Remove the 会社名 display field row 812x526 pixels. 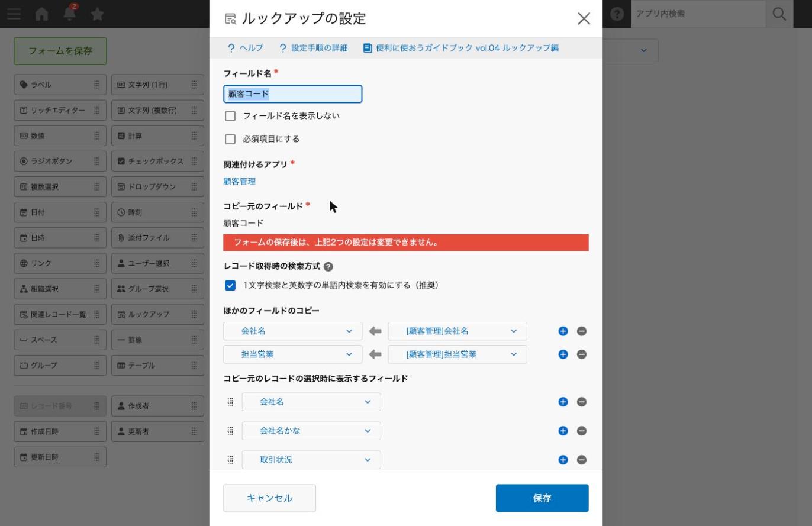pos(582,402)
